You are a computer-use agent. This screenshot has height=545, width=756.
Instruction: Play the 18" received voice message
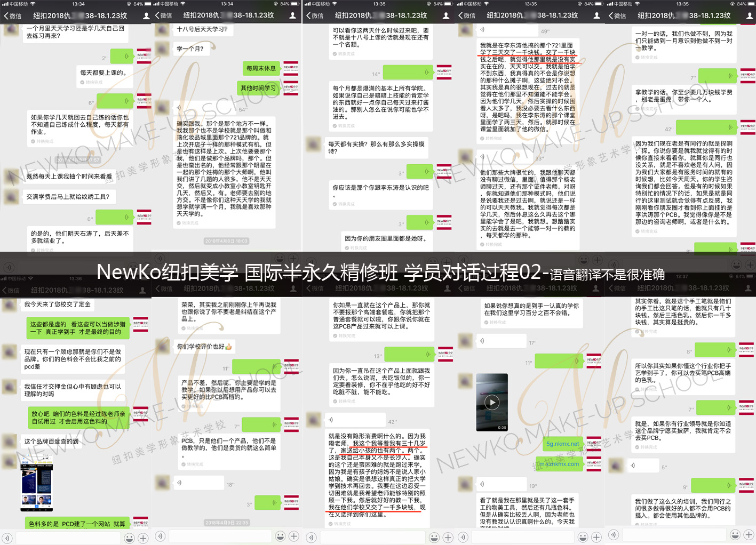(x=199, y=483)
